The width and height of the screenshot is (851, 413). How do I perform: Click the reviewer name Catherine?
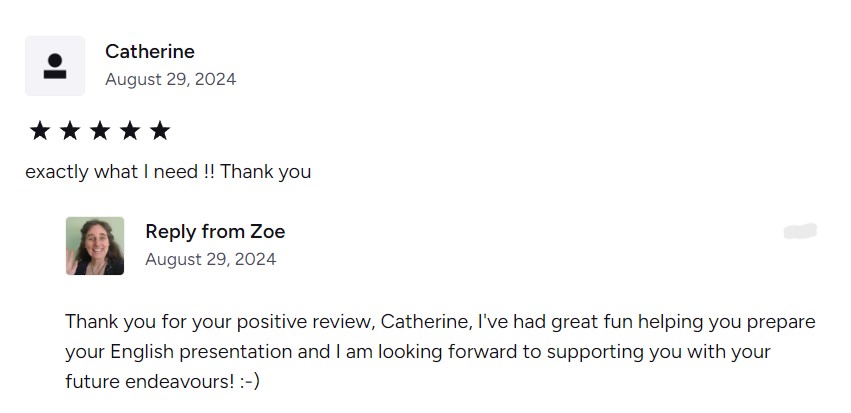point(150,51)
